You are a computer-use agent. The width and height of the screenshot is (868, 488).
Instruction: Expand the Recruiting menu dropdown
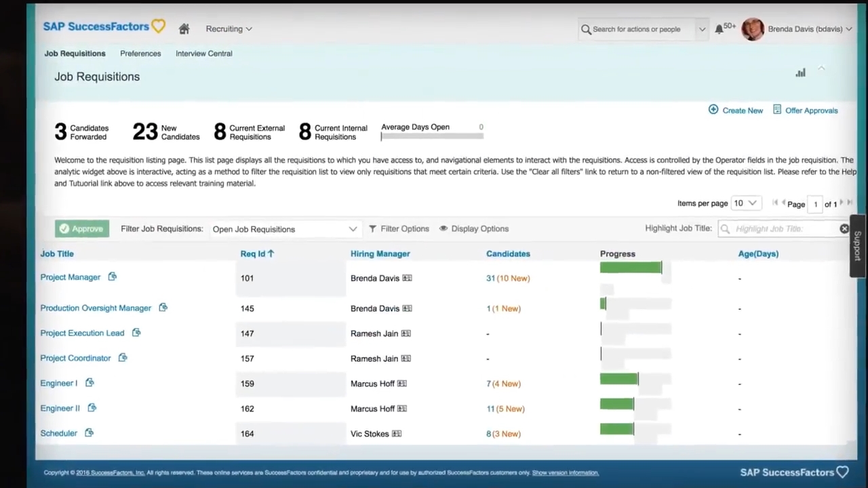pos(229,29)
